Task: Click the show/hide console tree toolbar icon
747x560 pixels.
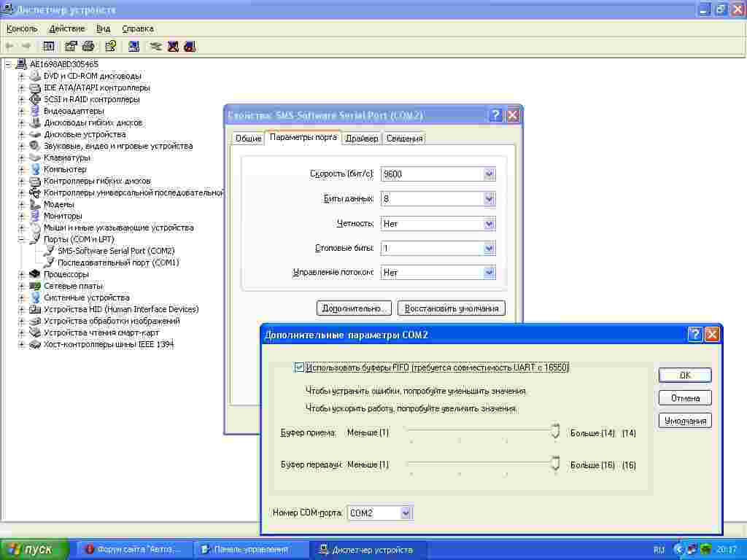Action: [49, 46]
